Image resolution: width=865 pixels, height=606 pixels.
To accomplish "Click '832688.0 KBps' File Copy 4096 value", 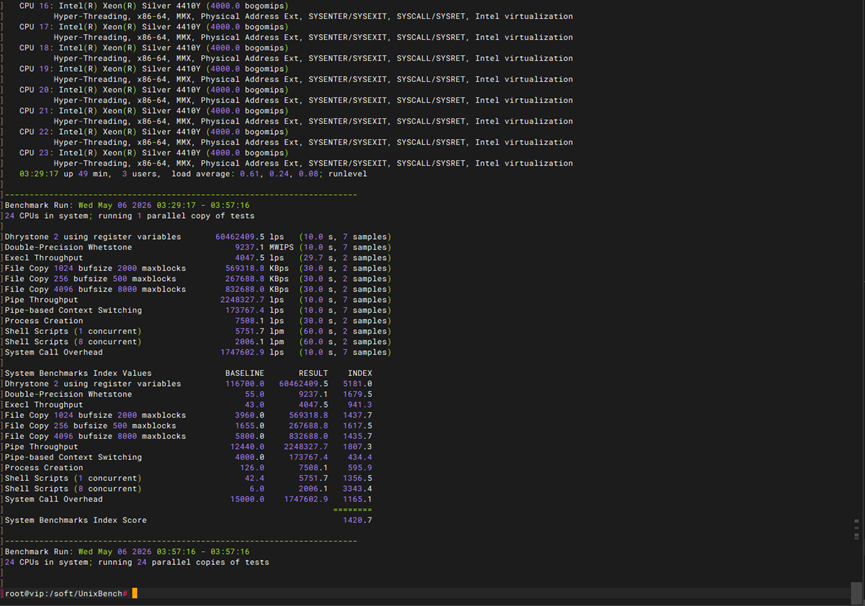I will [257, 289].
